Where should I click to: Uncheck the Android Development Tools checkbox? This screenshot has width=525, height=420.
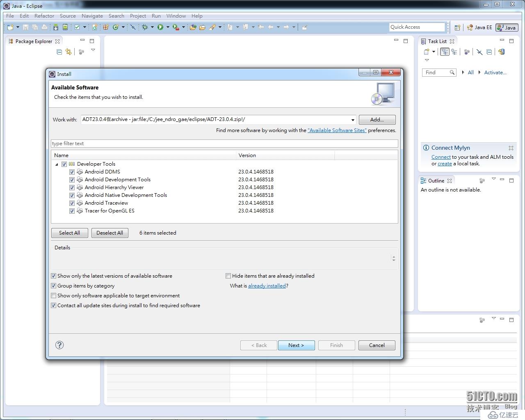[72, 180]
